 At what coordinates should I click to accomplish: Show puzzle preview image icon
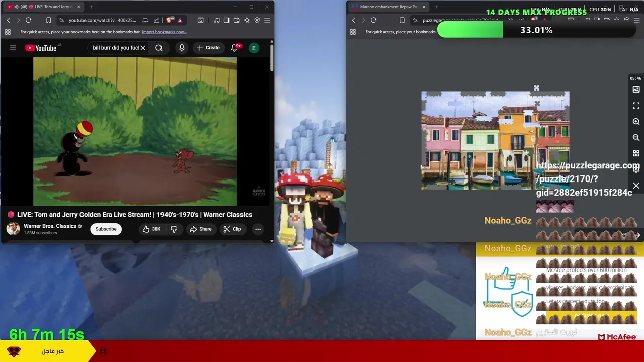[x=636, y=89]
